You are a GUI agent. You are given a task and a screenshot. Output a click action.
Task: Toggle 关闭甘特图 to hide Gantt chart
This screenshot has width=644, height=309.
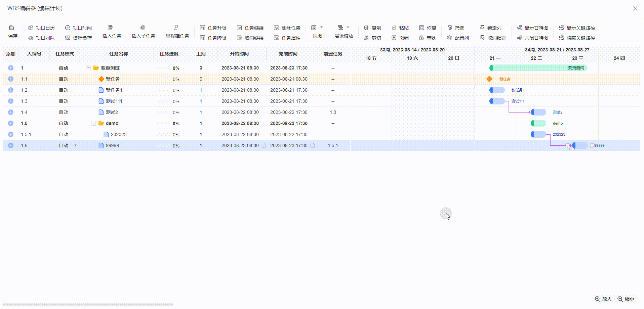[x=532, y=38]
